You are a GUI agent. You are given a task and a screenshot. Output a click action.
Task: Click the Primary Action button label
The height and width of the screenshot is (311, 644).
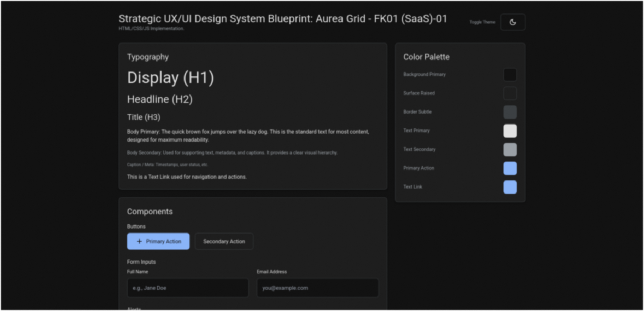tap(163, 241)
